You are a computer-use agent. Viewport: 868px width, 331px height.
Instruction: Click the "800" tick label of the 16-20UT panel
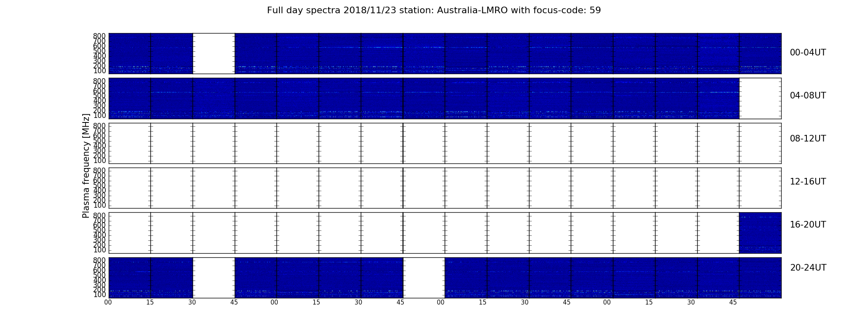coord(100,215)
